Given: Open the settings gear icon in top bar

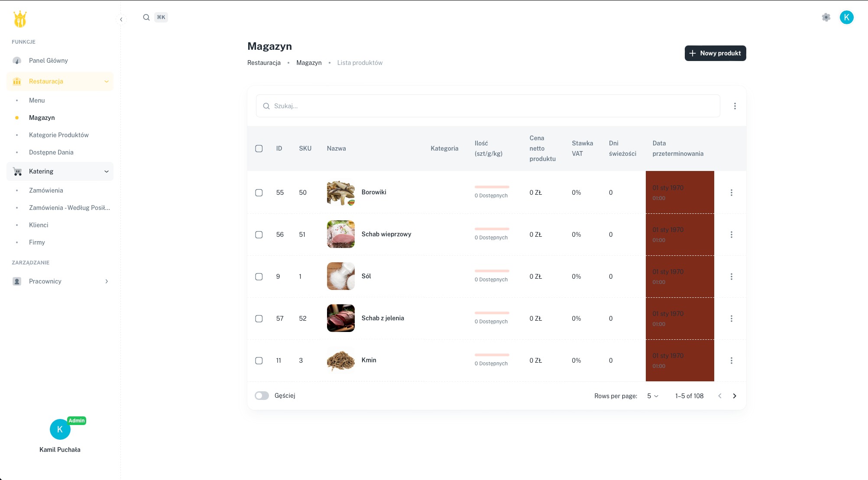Looking at the screenshot, I should click(x=826, y=17).
